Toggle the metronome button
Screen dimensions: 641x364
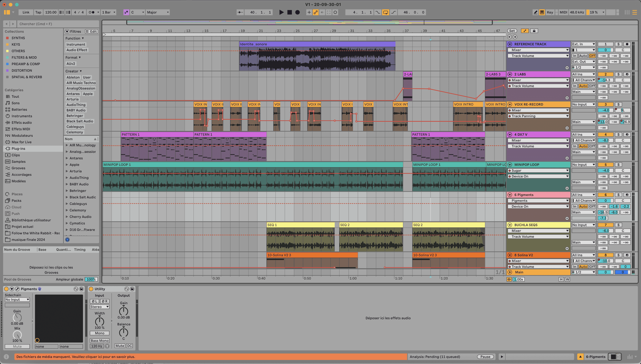click(x=92, y=12)
